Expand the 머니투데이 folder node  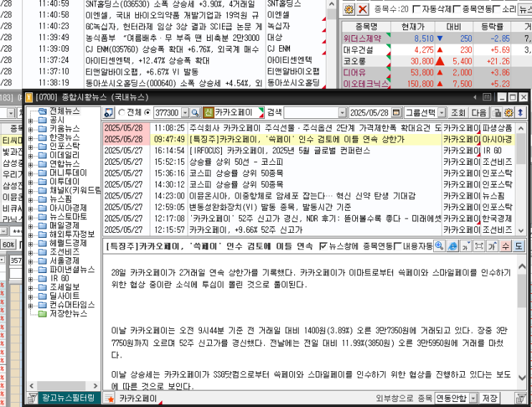pyautogui.click(x=31, y=173)
